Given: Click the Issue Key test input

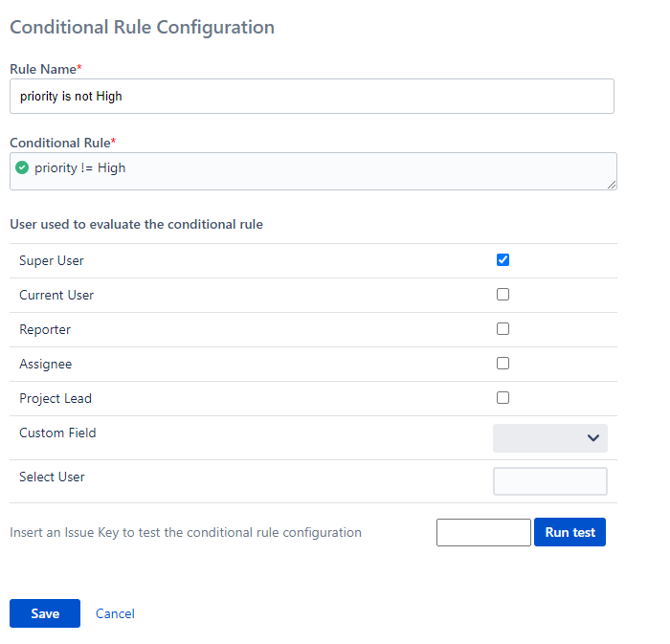Looking at the screenshot, I should 483,533.
